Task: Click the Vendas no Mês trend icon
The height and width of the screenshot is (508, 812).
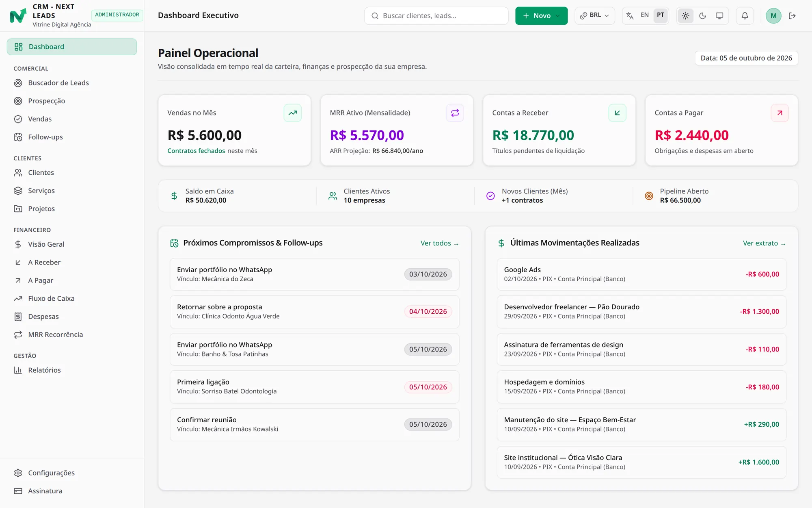Action: (x=292, y=113)
